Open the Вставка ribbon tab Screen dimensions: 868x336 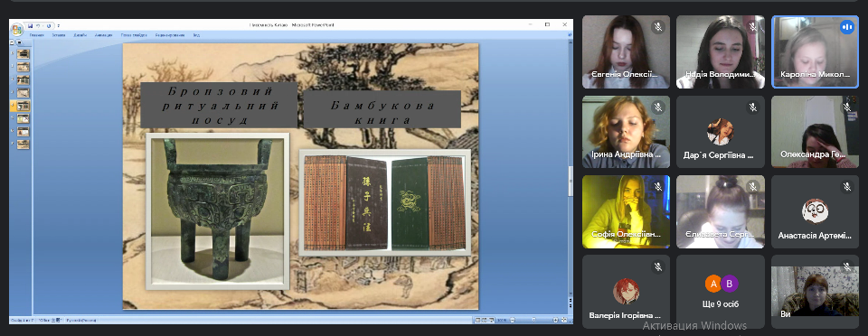[x=59, y=35]
